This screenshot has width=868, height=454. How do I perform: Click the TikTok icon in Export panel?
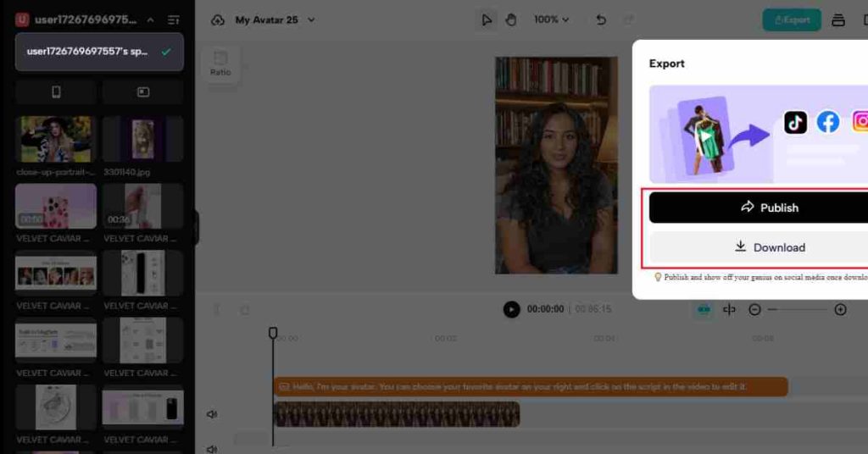795,122
